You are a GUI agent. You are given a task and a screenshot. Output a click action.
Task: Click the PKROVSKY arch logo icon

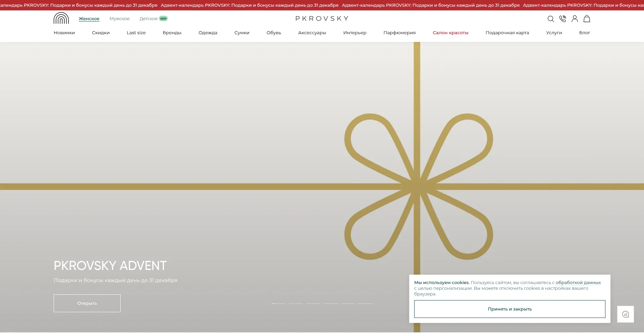pyautogui.click(x=61, y=18)
